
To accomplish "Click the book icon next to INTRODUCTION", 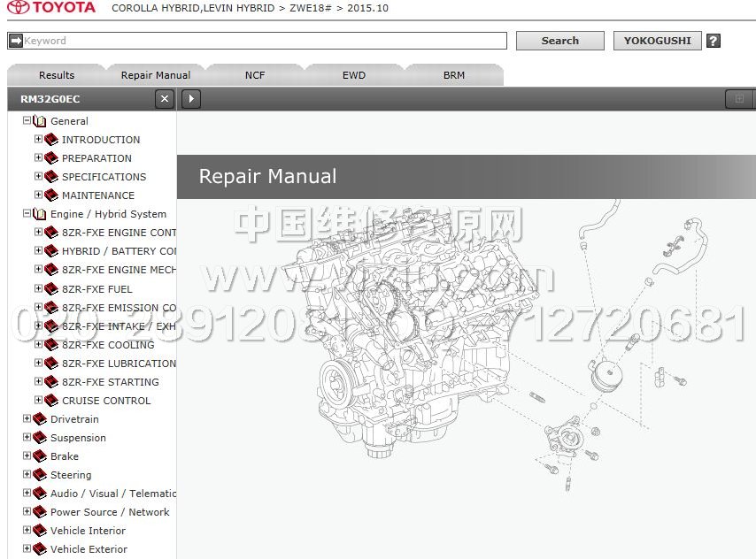I will 51,140.
